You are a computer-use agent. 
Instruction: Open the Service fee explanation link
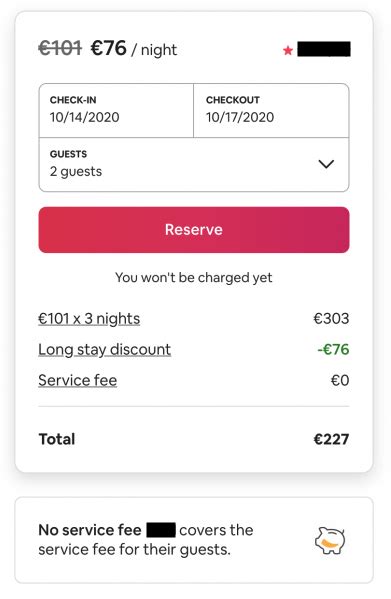coord(78,380)
